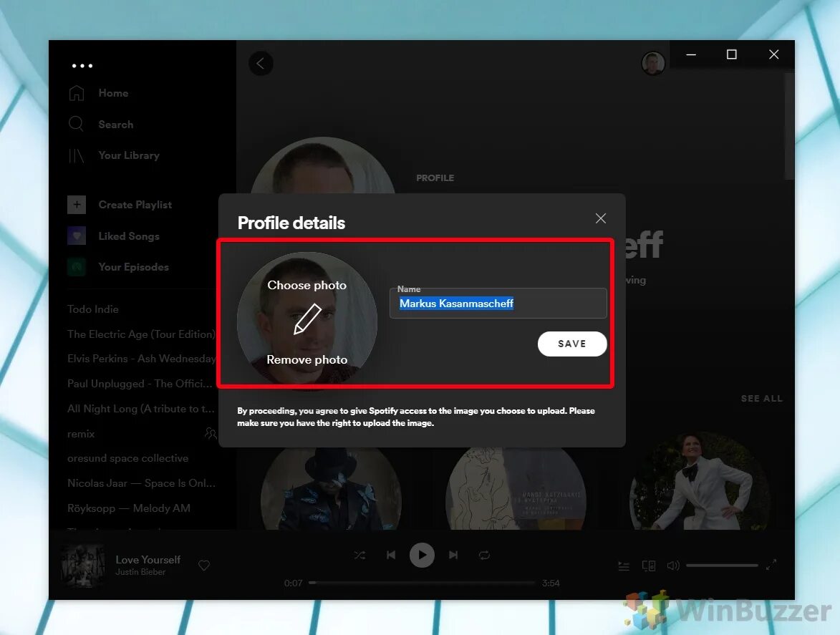Open All Night Long tribute playlist

(140, 409)
